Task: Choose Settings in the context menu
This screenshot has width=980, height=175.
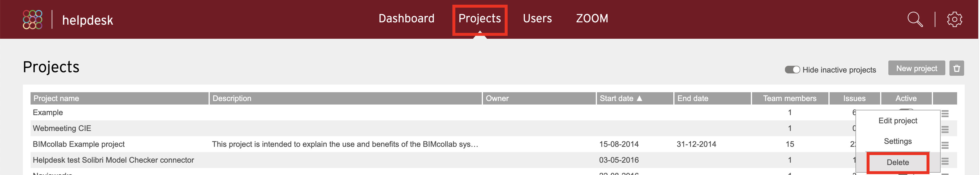Action: pyautogui.click(x=897, y=141)
